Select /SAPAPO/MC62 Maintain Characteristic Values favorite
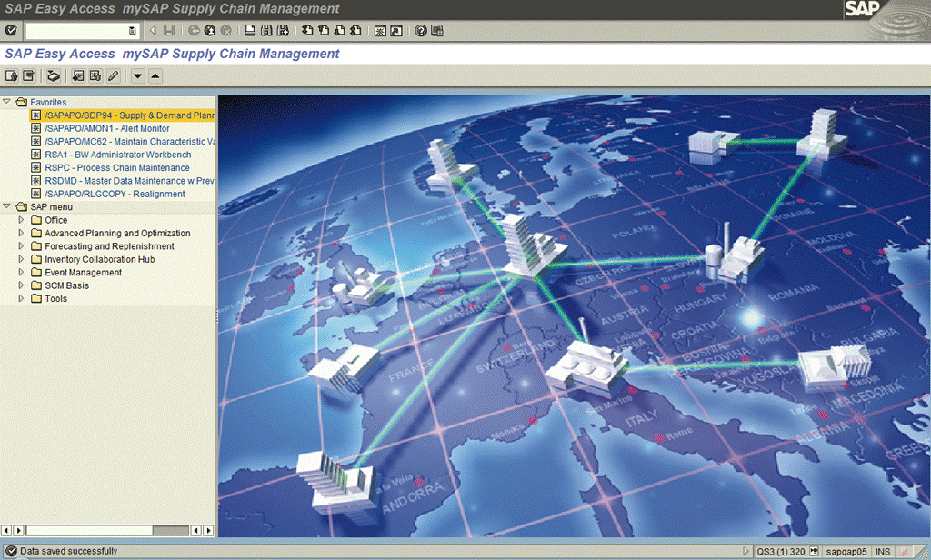The height and width of the screenshot is (560, 931). pyautogui.click(x=129, y=141)
